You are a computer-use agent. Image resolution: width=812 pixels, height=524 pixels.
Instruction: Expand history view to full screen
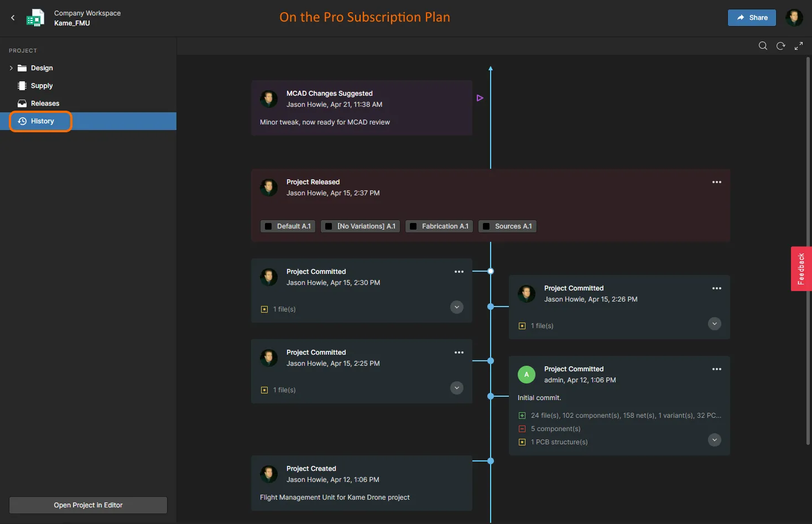[799, 46]
